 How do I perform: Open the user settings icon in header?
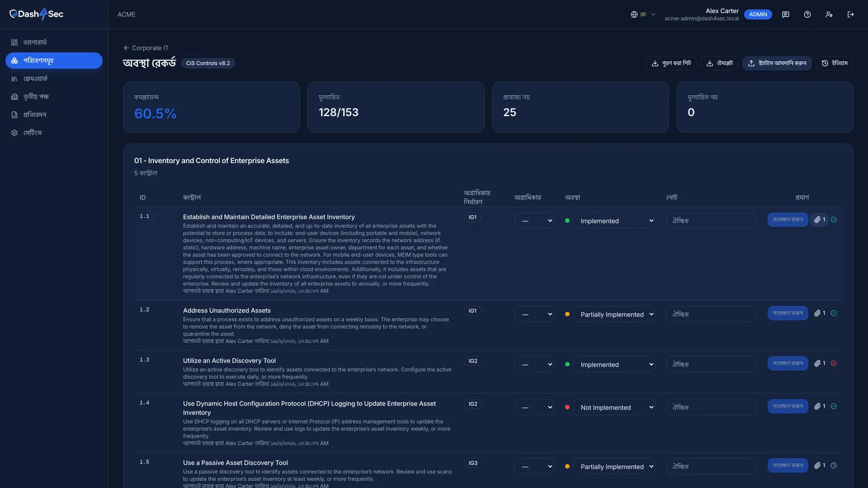[829, 15]
